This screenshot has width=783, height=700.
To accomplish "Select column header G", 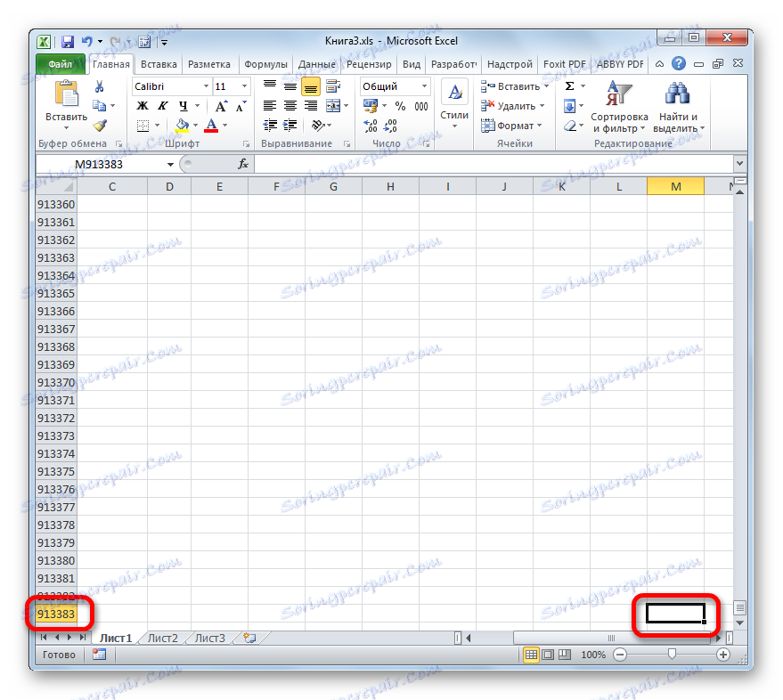I will [333, 187].
